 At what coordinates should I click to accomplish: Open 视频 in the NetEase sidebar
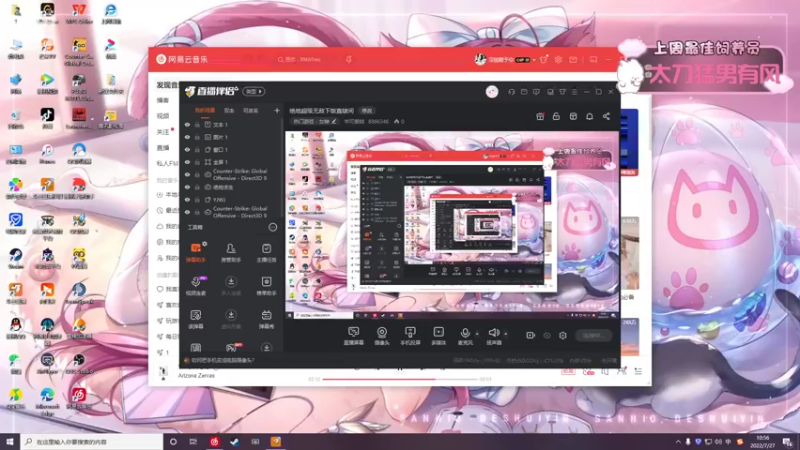(x=163, y=116)
